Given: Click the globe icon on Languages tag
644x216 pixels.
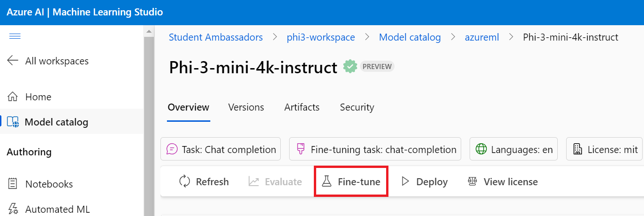Looking at the screenshot, I should click(x=481, y=149).
